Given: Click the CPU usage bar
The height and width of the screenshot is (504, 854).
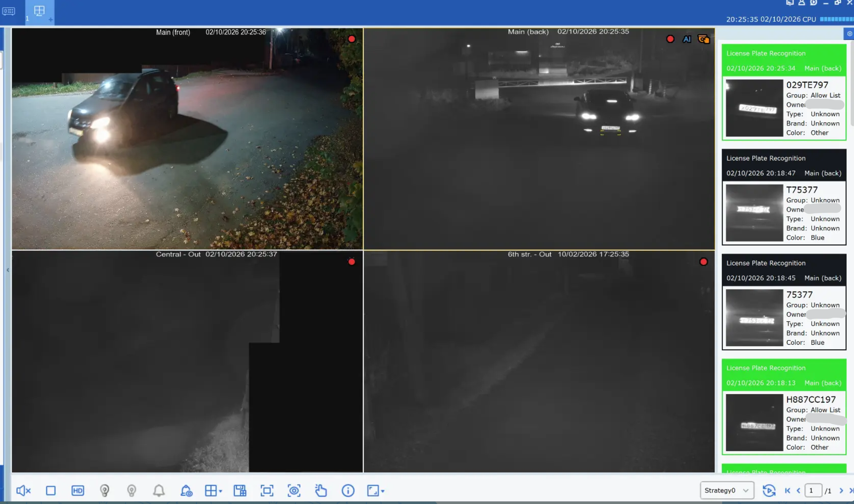Looking at the screenshot, I should point(836,19).
